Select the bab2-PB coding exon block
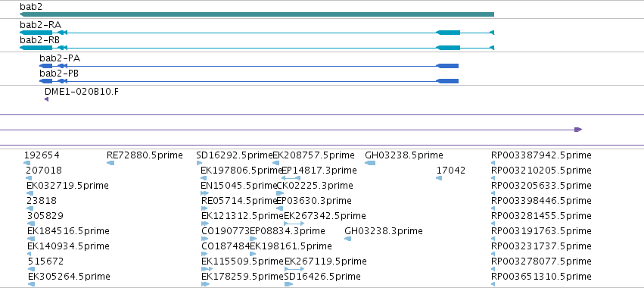The height and width of the screenshot is (288, 644). [x=446, y=81]
